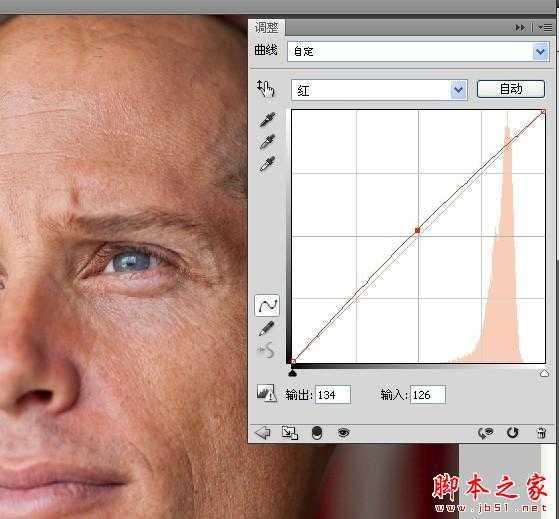Click the 输出 output value field
This screenshot has width=559, height=519.
[x=333, y=395]
